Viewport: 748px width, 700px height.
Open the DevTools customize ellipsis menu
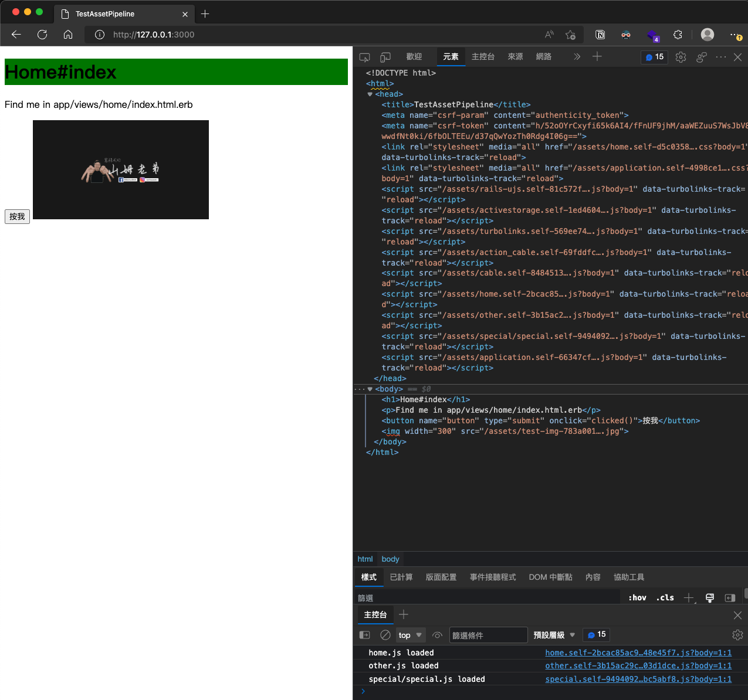[721, 57]
